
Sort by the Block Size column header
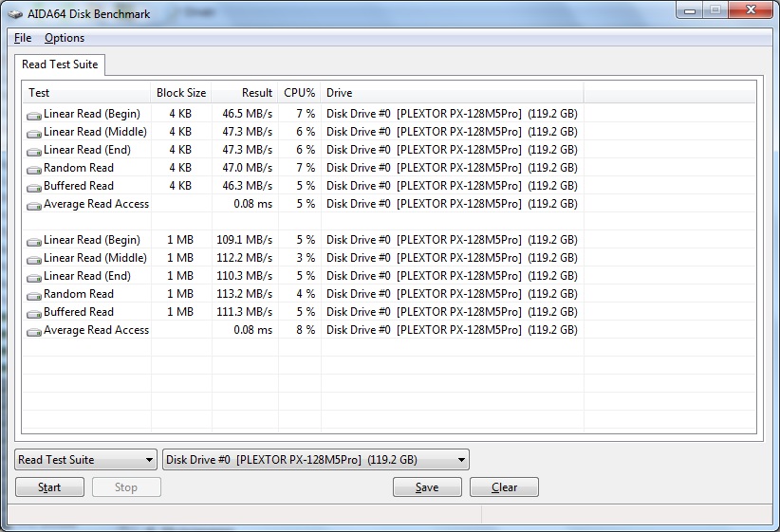click(181, 93)
